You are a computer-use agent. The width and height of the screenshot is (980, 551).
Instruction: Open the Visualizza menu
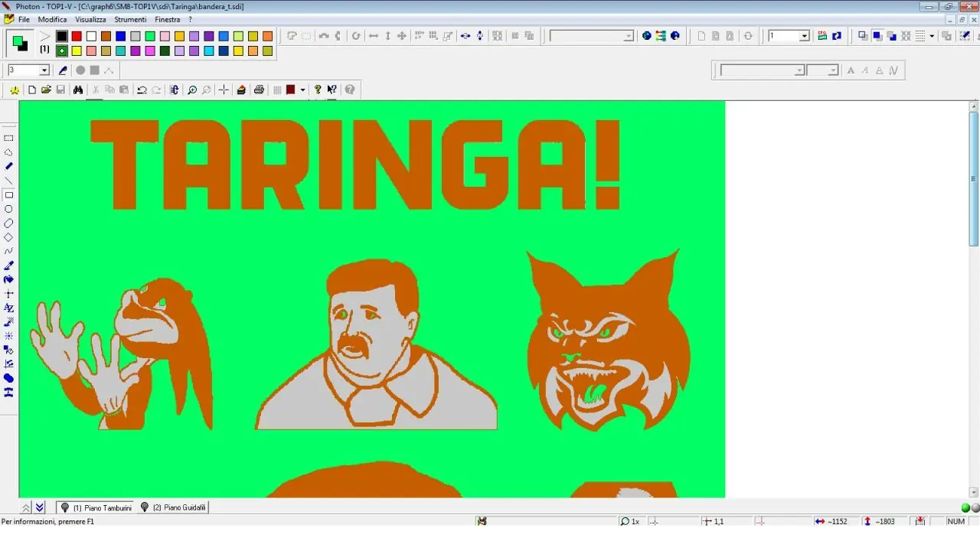click(90, 19)
